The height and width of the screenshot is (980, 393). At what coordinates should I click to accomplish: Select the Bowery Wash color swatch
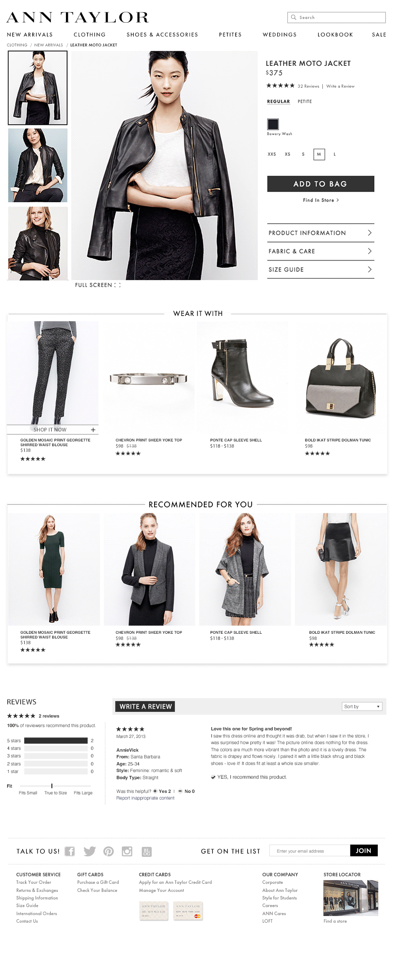(273, 124)
